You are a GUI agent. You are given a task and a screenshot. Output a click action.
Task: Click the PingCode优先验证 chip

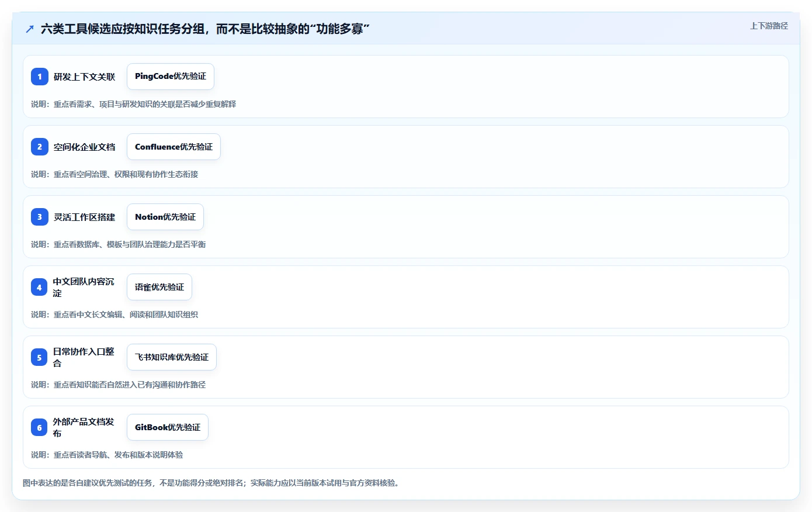coord(171,77)
